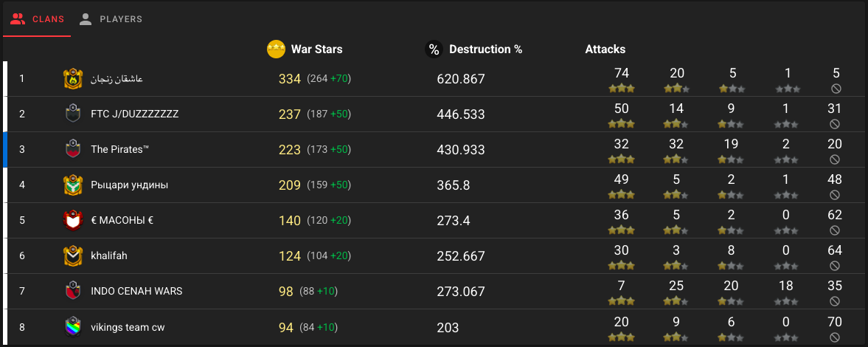
Task: Click The Pirates™ clan badge
Action: (72, 149)
